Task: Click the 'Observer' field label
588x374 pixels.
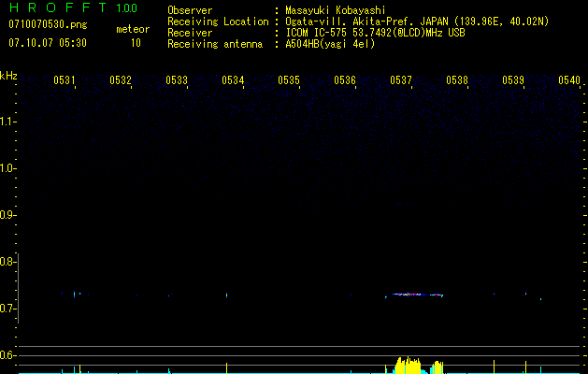Action: tap(190, 10)
